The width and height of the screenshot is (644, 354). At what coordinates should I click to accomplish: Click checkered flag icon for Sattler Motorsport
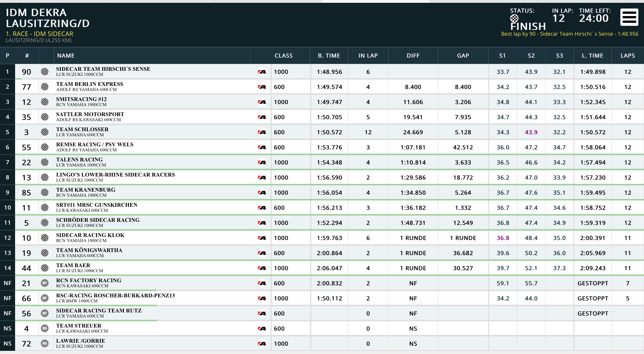click(x=45, y=117)
